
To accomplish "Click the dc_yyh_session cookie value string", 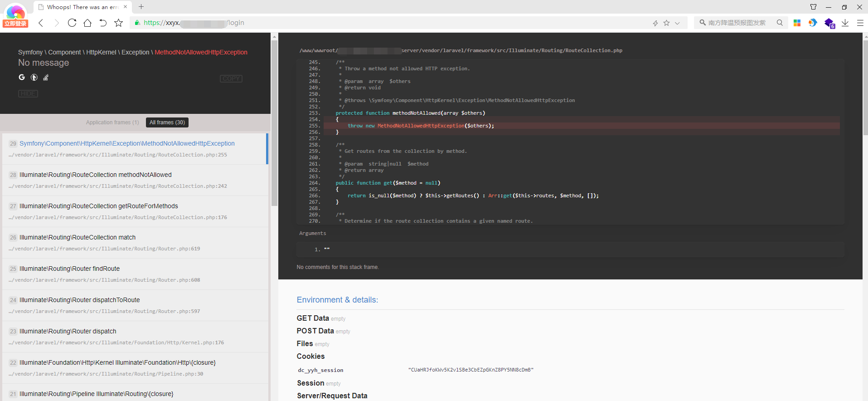I will (x=471, y=370).
